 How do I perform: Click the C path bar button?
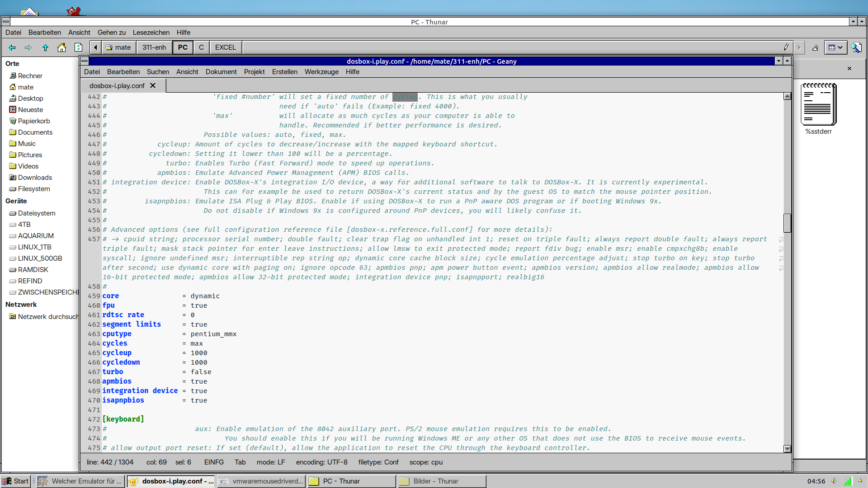tap(201, 47)
